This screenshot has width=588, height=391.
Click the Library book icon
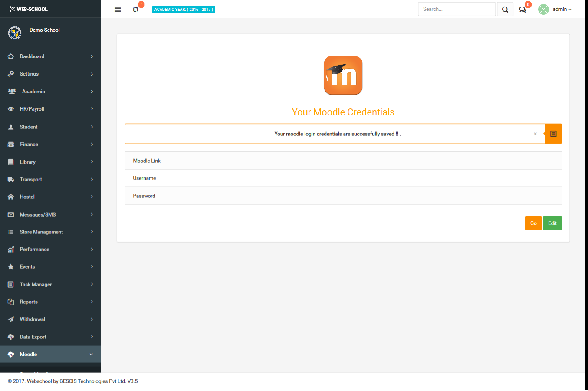pyautogui.click(x=11, y=162)
